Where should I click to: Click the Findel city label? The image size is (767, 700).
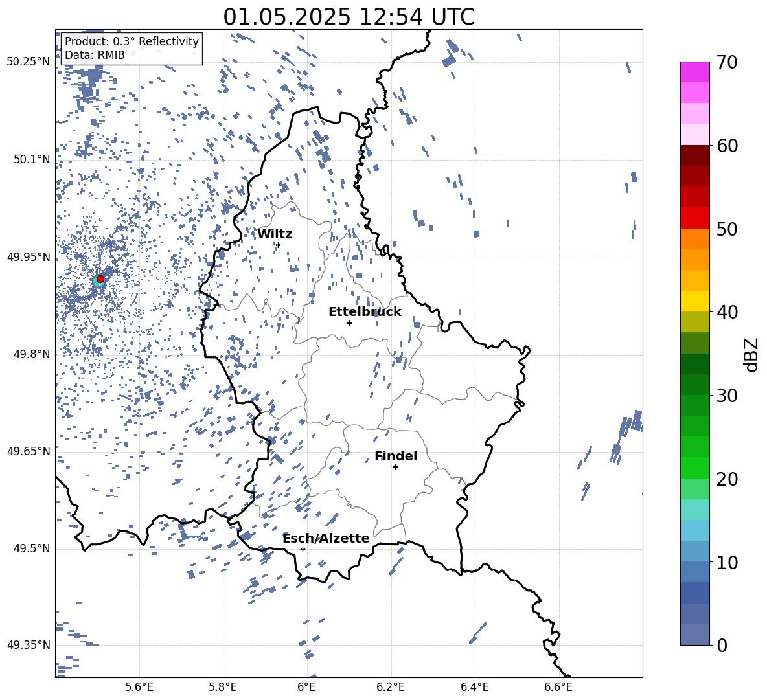tap(396, 456)
